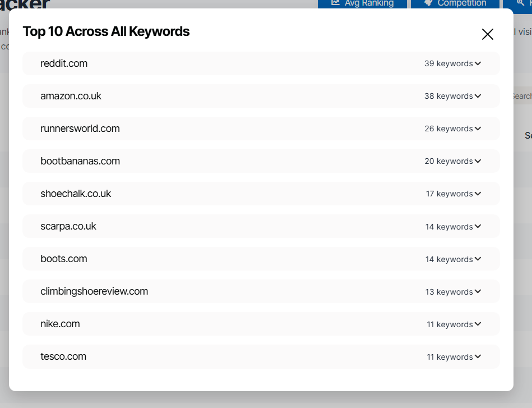Expand the bootbananas.com keywords chevron
Image resolution: width=532 pixels, height=408 pixels.
(x=478, y=162)
